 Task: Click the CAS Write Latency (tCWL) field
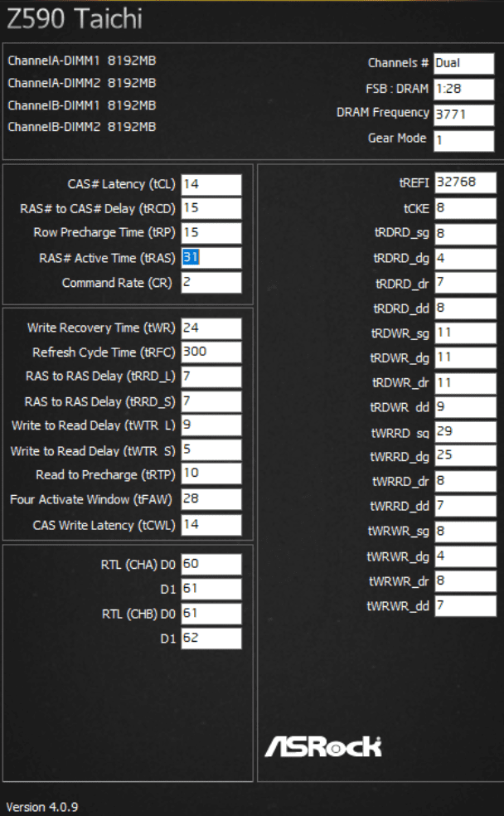(211, 525)
